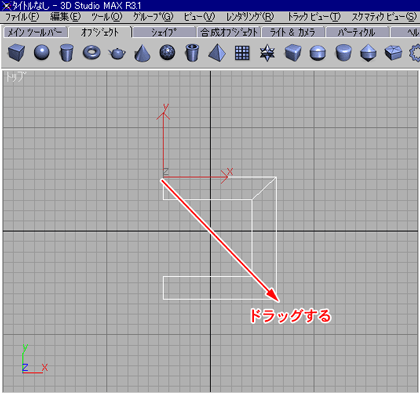Switch to the 合成オブジェクト tab
This screenshot has height=394, width=420.
tap(229, 32)
